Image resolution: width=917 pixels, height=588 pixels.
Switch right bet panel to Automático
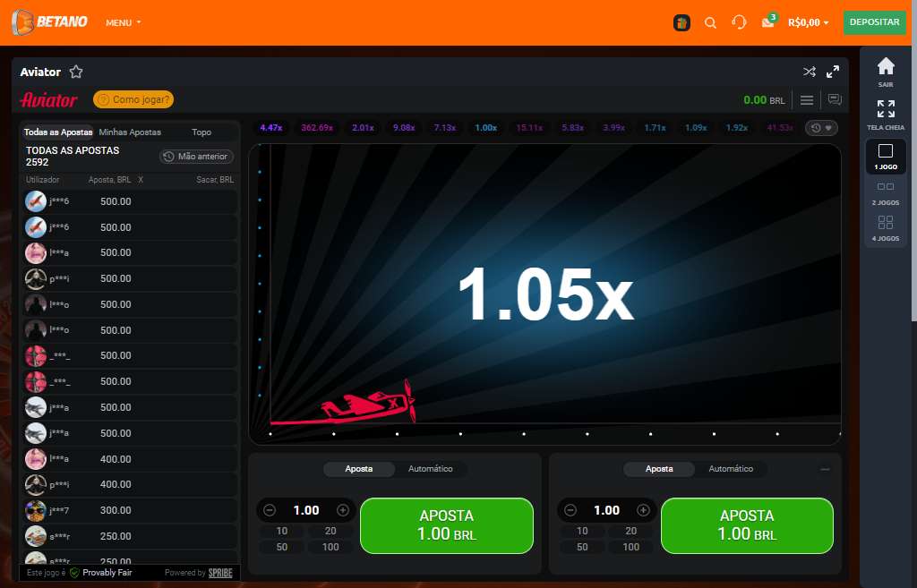731,469
